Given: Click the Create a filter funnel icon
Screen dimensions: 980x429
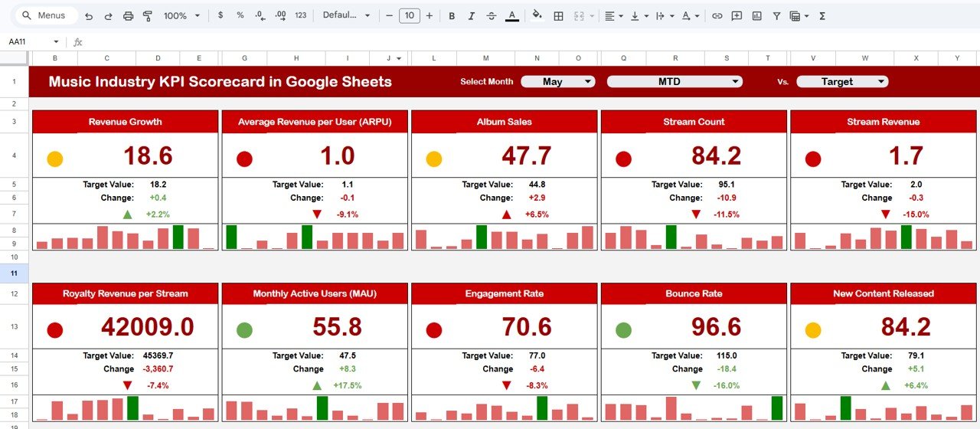Looking at the screenshot, I should pyautogui.click(x=776, y=16).
